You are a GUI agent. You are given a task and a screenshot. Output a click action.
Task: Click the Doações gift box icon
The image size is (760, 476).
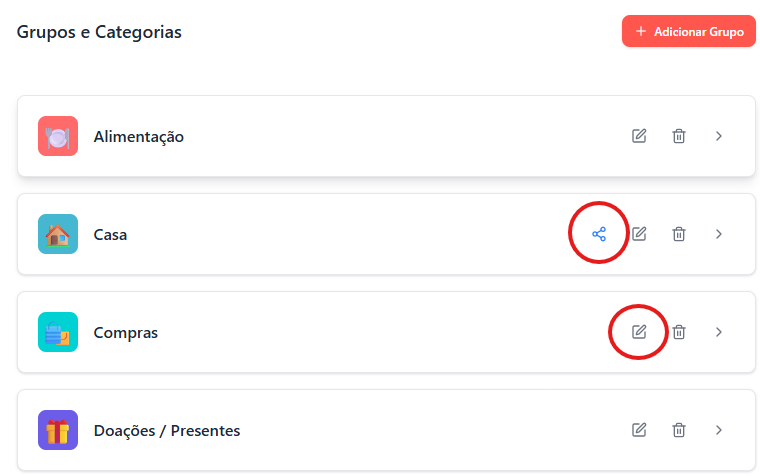(58, 430)
